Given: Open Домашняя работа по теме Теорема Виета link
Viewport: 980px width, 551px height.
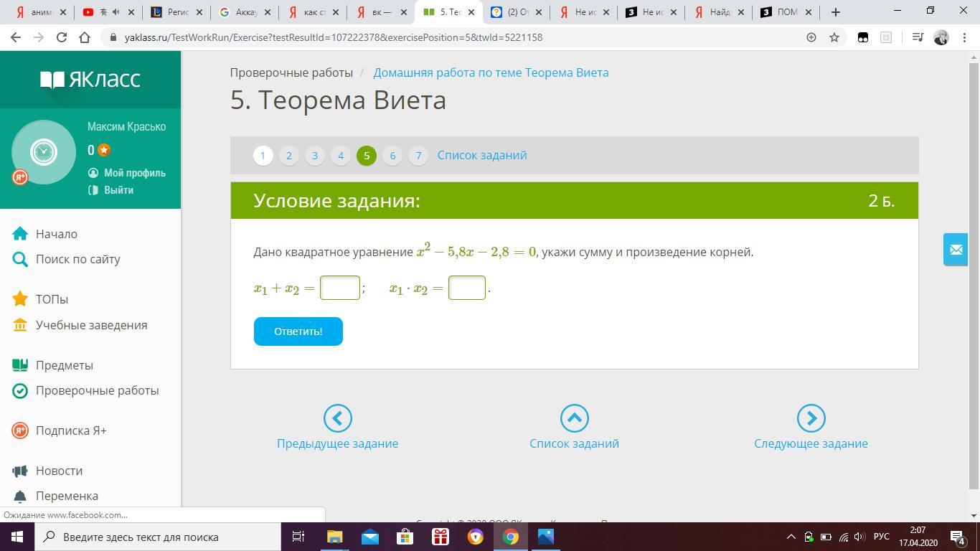Looking at the screenshot, I should (x=491, y=72).
